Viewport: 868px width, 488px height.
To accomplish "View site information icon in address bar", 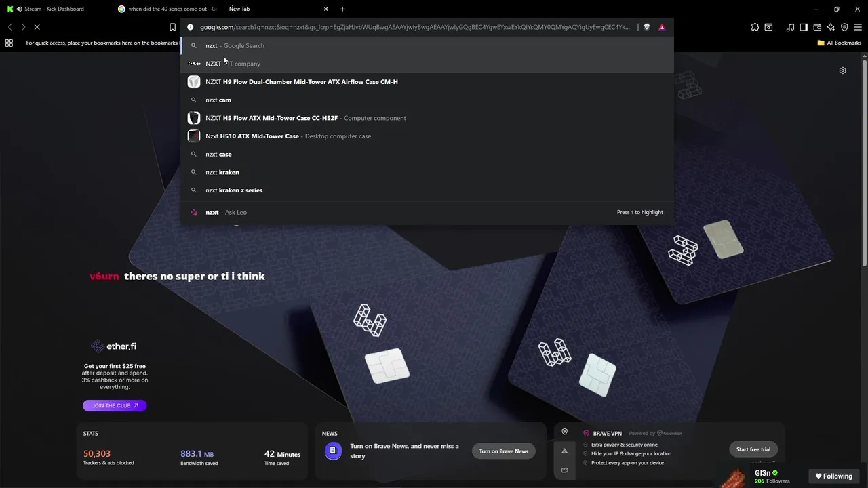I will click(190, 27).
